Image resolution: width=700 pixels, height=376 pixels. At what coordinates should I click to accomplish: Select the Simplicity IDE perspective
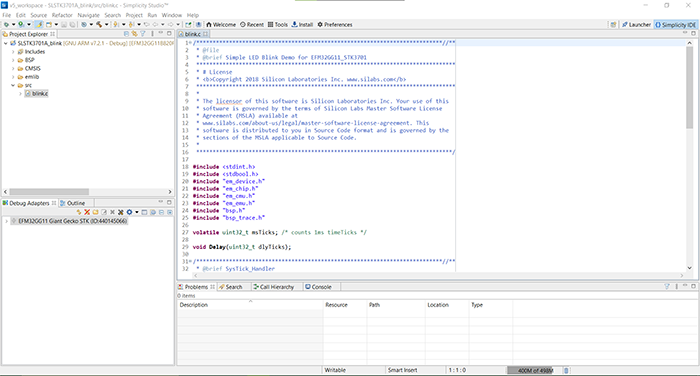(x=675, y=25)
